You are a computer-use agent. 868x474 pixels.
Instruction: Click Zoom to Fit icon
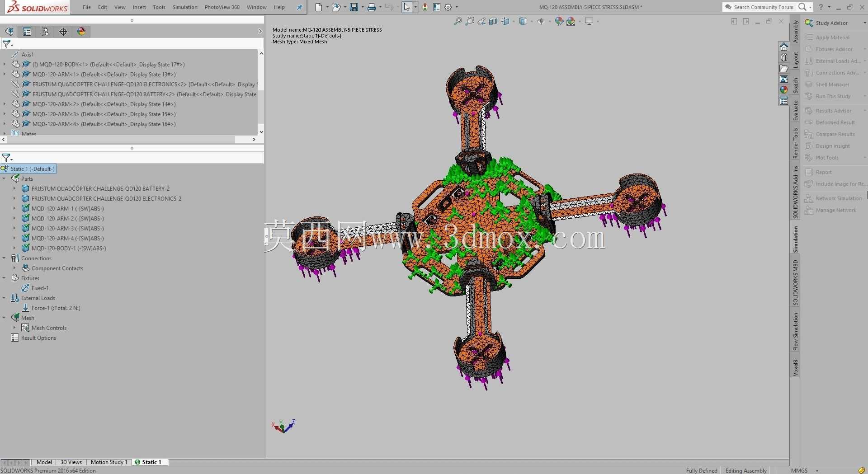coord(458,21)
